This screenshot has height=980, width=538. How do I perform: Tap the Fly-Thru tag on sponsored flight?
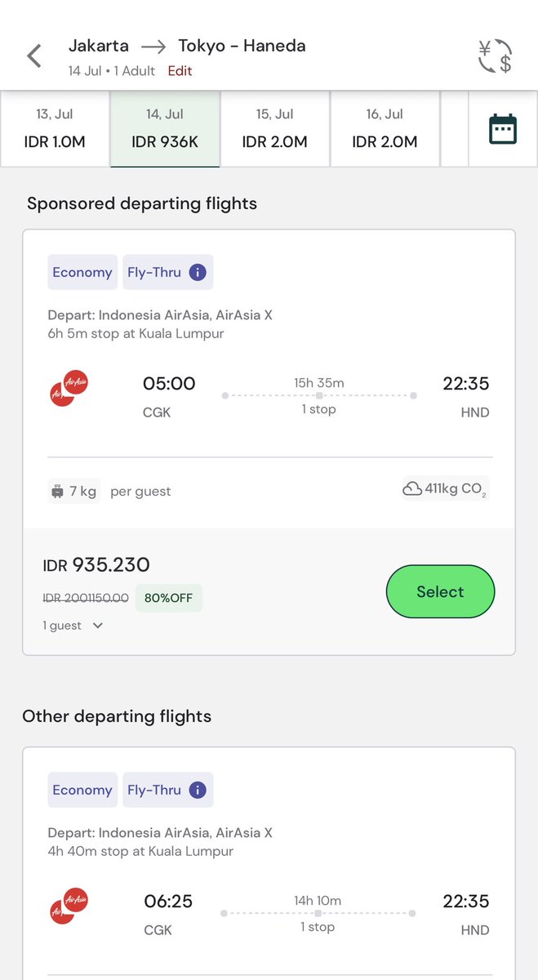coord(154,272)
